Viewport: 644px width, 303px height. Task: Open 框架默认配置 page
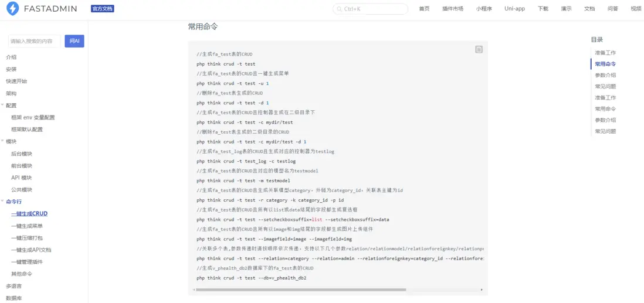coord(27,130)
